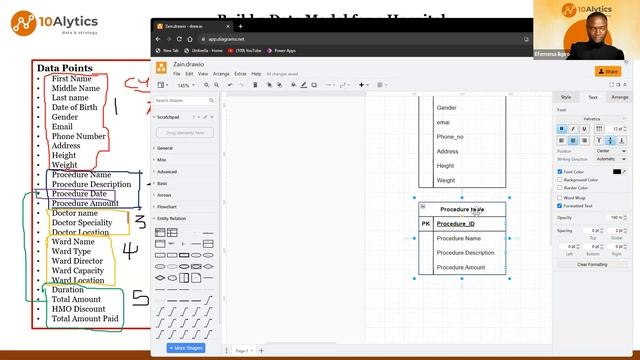Open the insert plus dropdown
This screenshot has width=640, height=360.
point(363,85)
